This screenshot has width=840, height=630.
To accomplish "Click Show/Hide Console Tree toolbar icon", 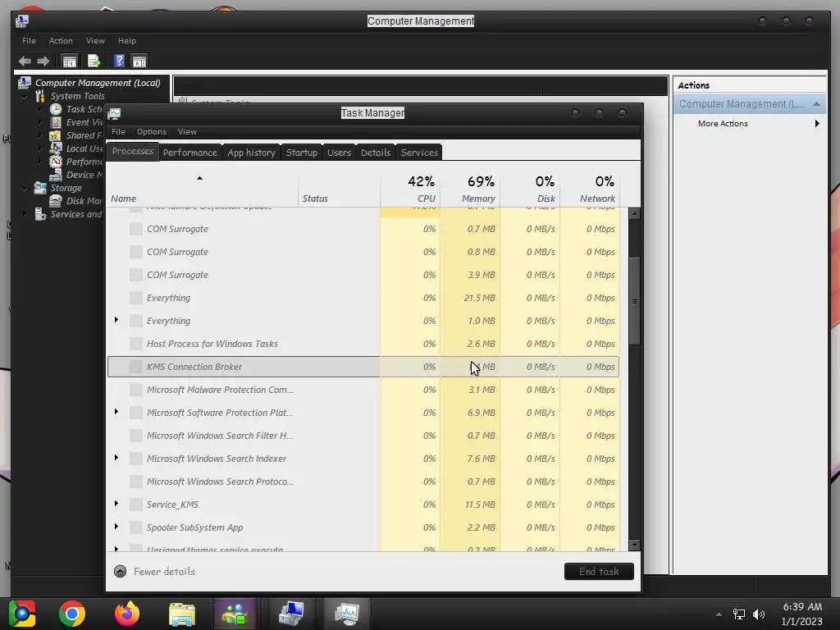I will 69,61.
